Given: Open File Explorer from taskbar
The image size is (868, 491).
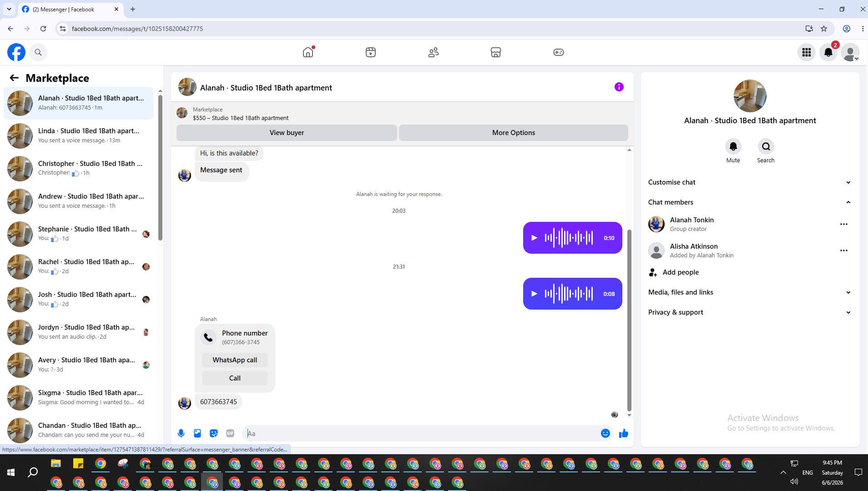Looking at the screenshot, I should pos(56,464).
